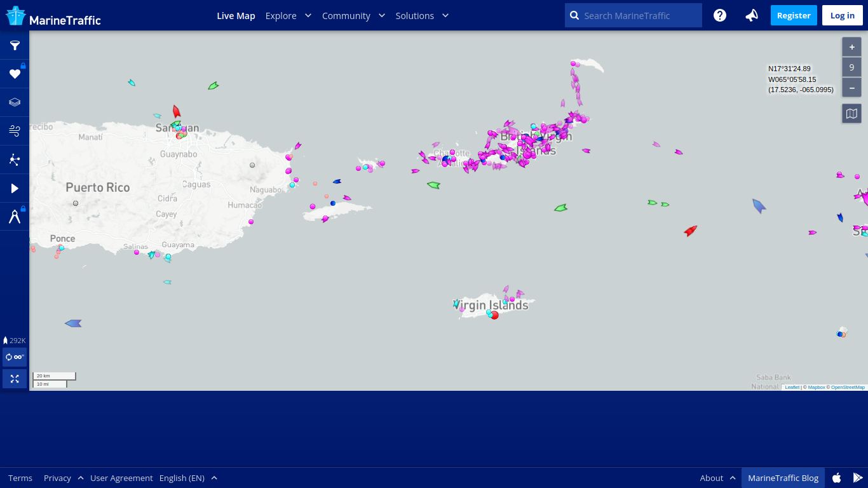Screen dimensions: 868x488
Task: Click the zoom level 9 indicator
Action: point(851,67)
